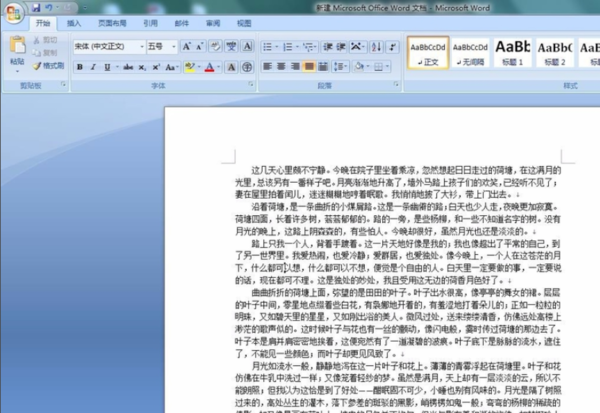Image resolution: width=600 pixels, height=413 pixels.
Task: Open Customize Quick Access Toolbar dropdown
Action: point(85,8)
